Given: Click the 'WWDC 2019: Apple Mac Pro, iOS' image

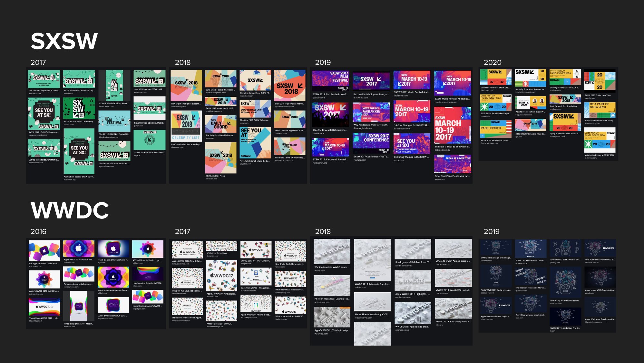Looking at the screenshot, I should click(565, 317).
